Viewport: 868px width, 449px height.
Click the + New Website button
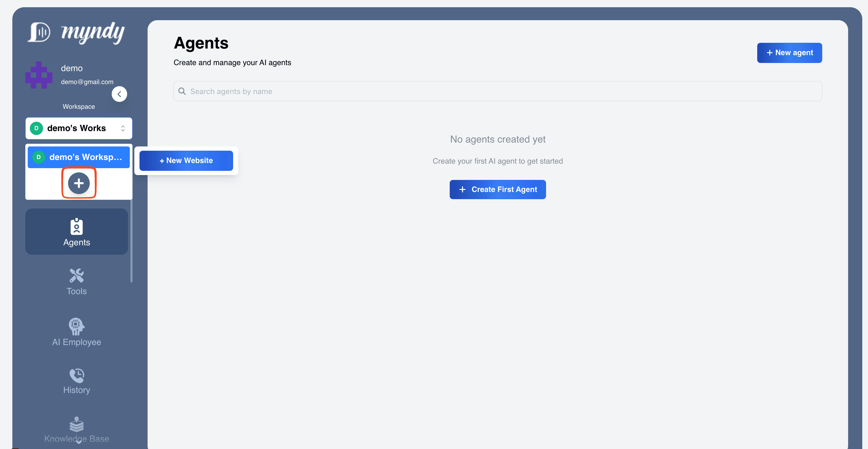pyautogui.click(x=186, y=160)
